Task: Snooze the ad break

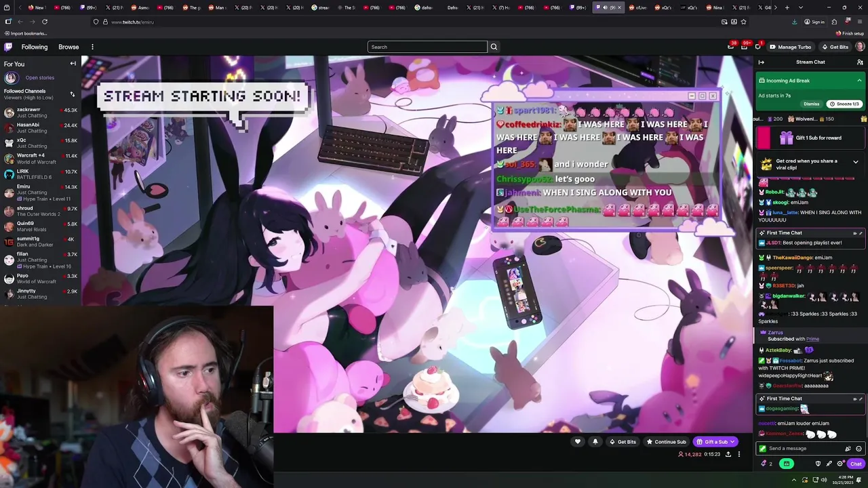Action: tap(844, 104)
